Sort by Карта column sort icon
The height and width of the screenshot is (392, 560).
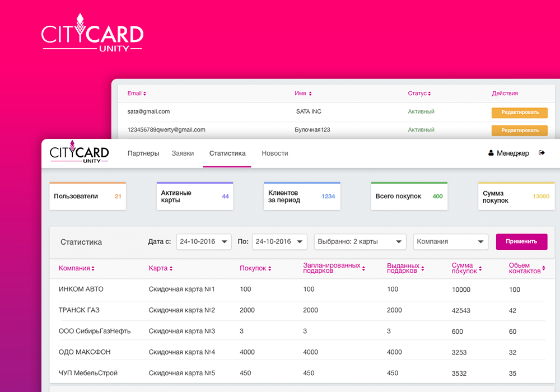tap(171, 269)
